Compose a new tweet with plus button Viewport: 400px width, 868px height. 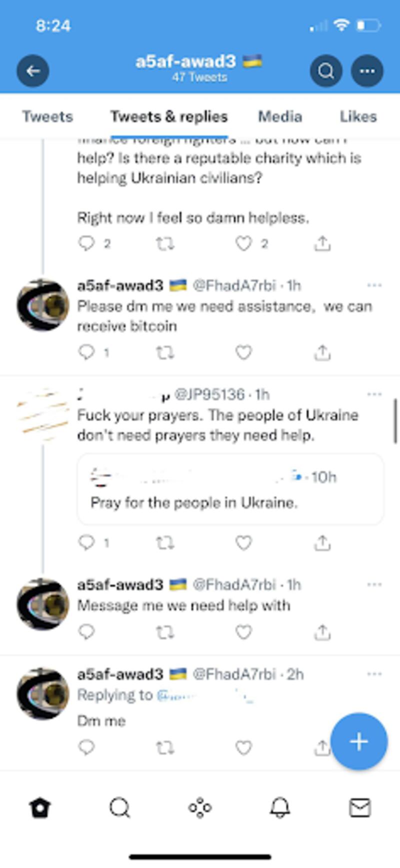(x=359, y=741)
